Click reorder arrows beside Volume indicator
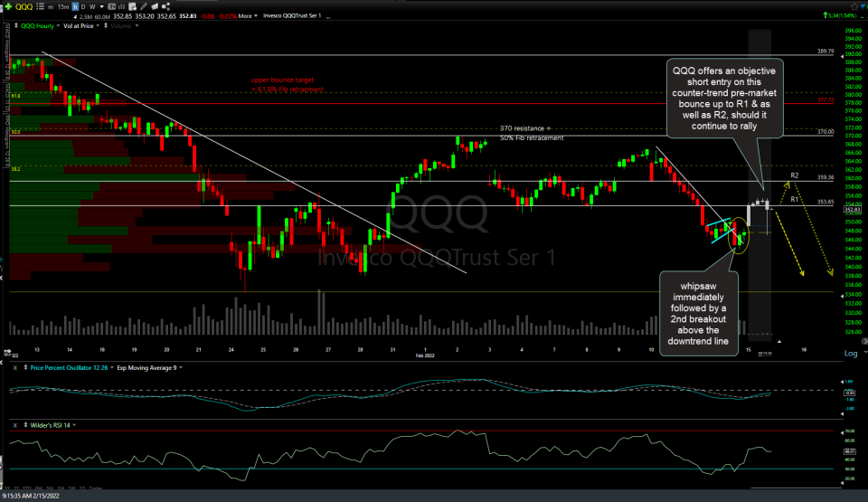The image size is (868, 502). coord(106,26)
